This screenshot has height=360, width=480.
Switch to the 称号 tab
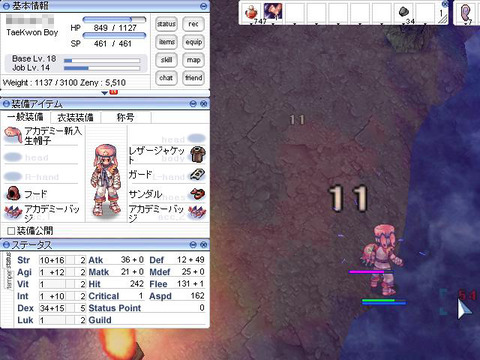coord(126,117)
